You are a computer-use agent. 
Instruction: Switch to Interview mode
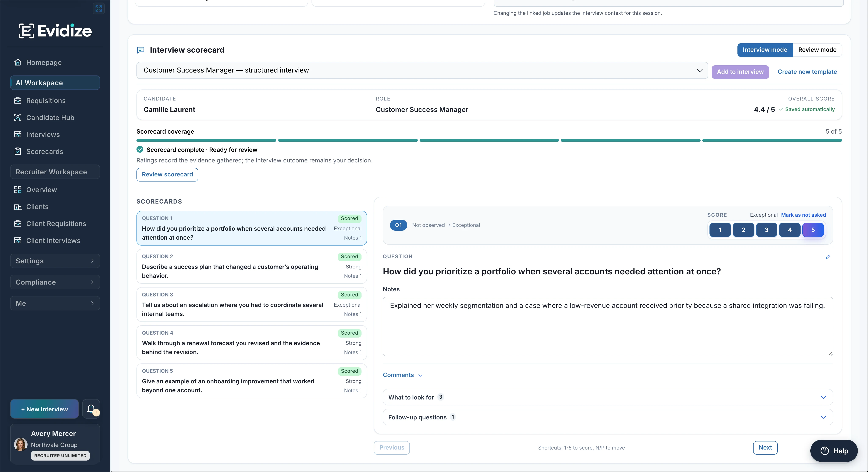(765, 50)
